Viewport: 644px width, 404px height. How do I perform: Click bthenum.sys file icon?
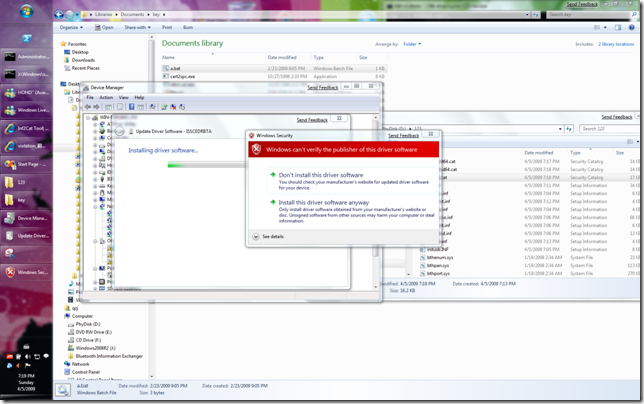point(423,257)
